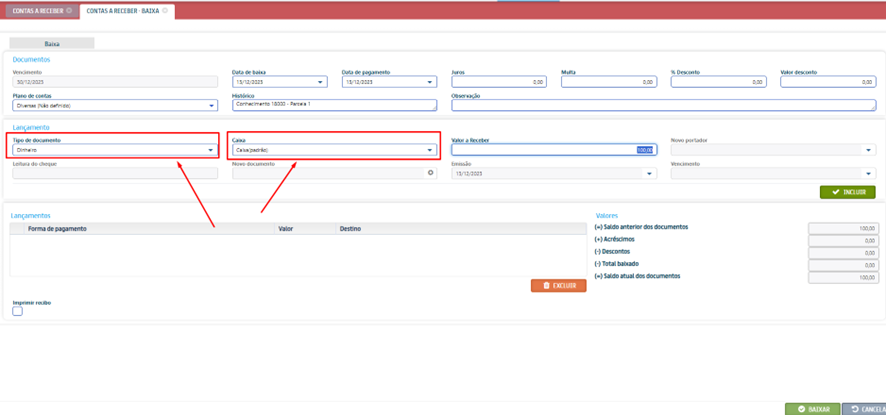Click the gear icon in Novo documento field
This screenshot has height=415, width=886.
pyautogui.click(x=431, y=173)
